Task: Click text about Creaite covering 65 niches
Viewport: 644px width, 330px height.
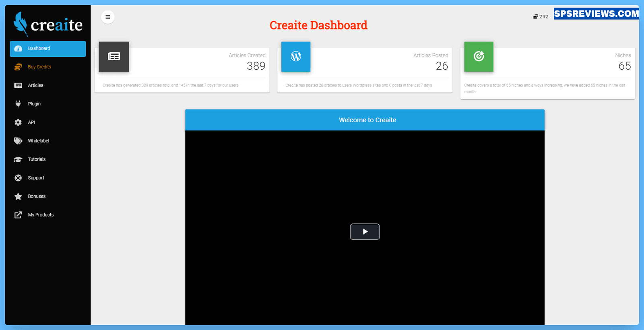Action: [545, 89]
